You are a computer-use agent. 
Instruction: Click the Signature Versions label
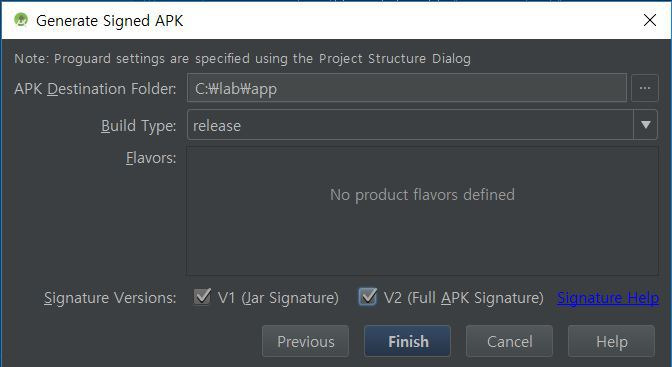click(110, 298)
